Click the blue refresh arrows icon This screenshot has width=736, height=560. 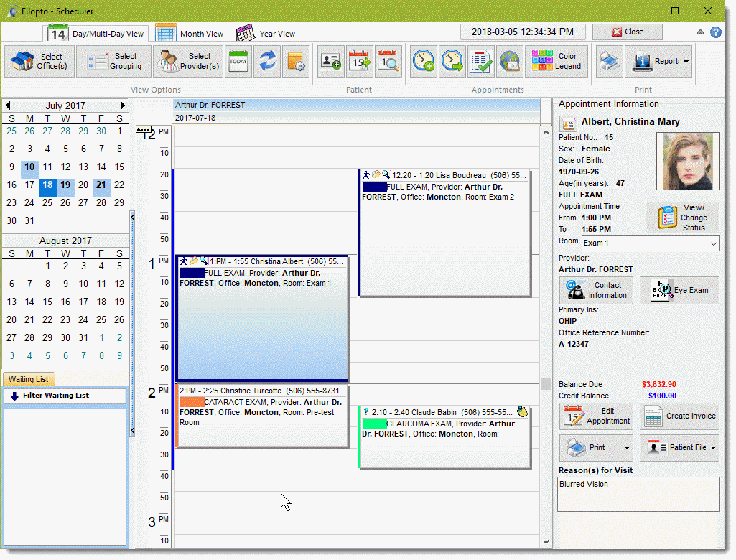pyautogui.click(x=267, y=62)
